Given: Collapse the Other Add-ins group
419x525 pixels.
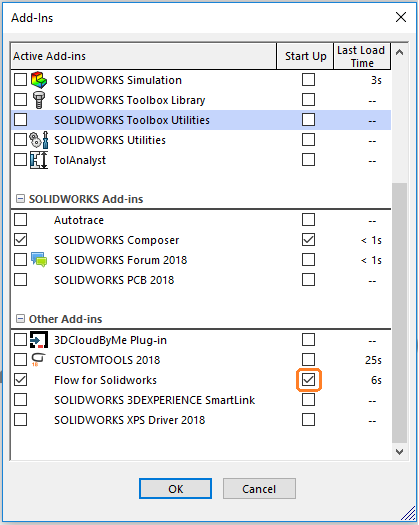Looking at the screenshot, I should click(20, 319).
